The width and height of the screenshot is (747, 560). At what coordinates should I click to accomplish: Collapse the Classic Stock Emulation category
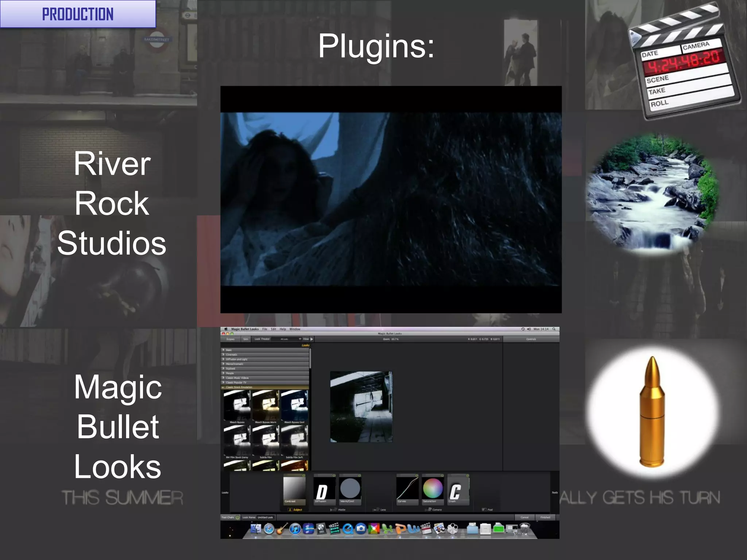[265, 387]
